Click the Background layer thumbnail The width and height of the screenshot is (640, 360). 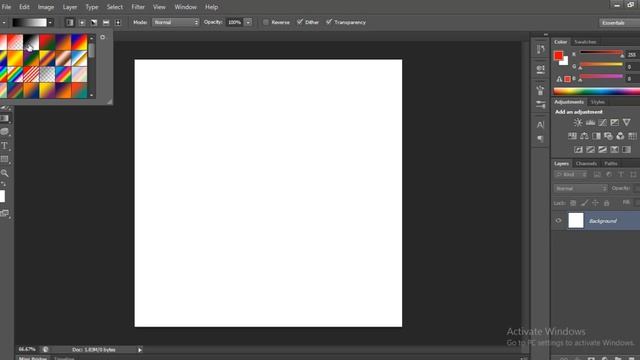[x=576, y=220]
